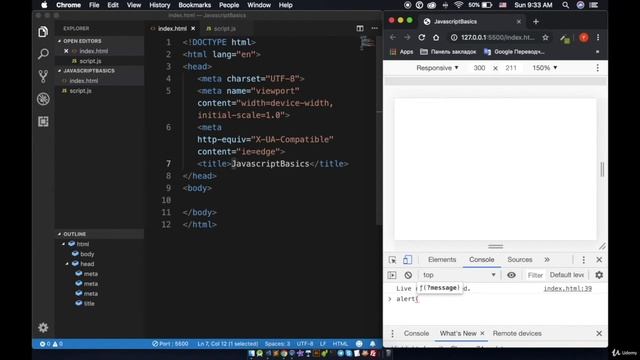Open the Sources tab in DevTools
This screenshot has width=640, height=360.
pyautogui.click(x=520, y=260)
